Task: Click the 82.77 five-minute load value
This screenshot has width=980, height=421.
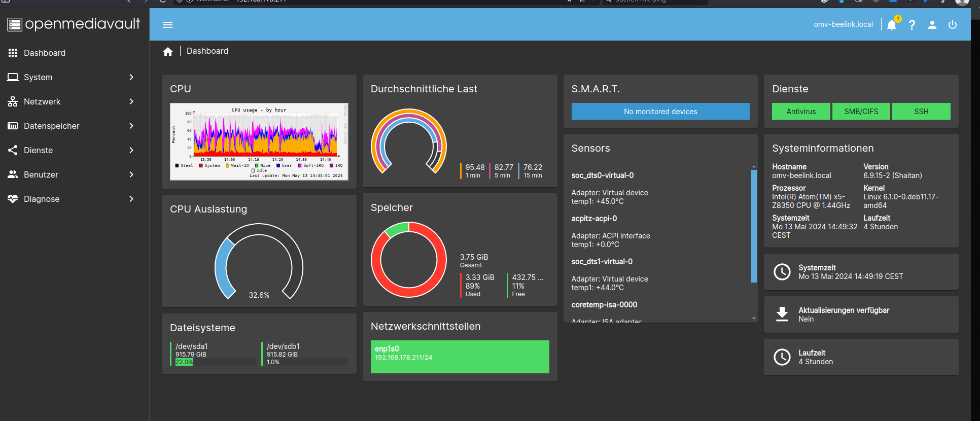Action: (x=504, y=167)
